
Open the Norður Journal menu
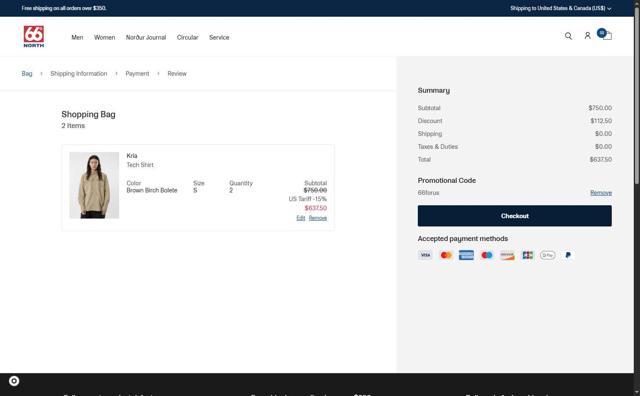pyautogui.click(x=146, y=37)
